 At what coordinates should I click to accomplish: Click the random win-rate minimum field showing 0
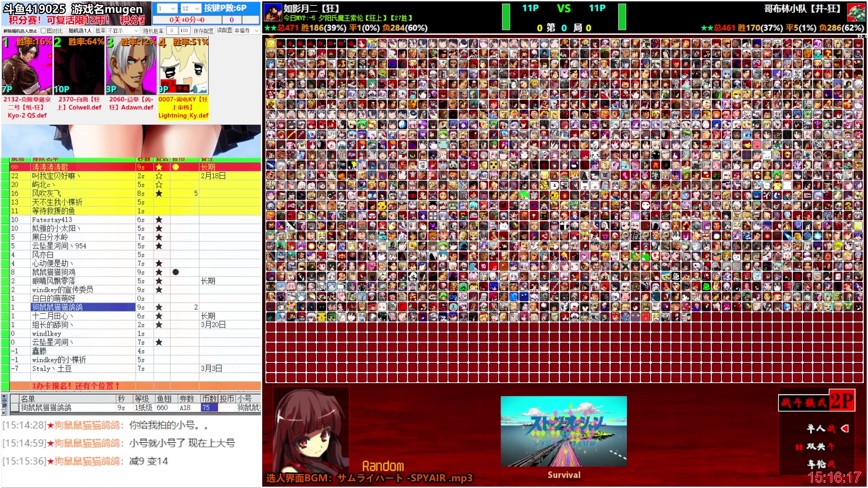tap(172, 31)
